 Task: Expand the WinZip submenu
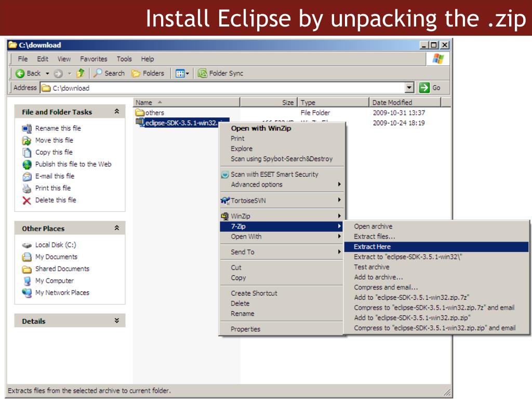click(x=282, y=216)
